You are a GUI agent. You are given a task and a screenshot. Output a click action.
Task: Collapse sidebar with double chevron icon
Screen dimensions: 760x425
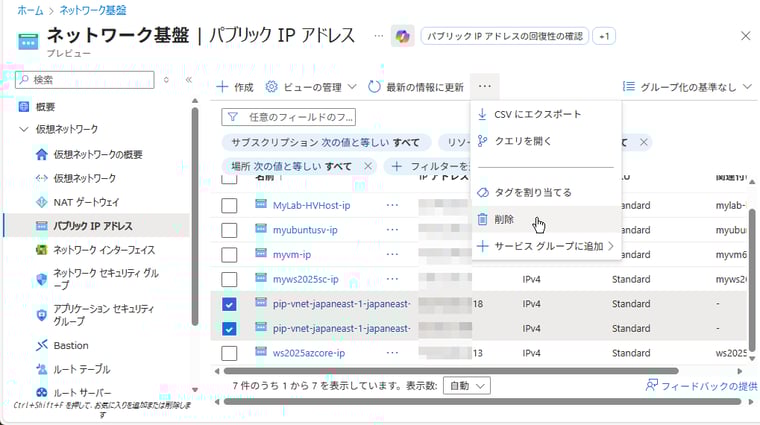pyautogui.click(x=189, y=80)
